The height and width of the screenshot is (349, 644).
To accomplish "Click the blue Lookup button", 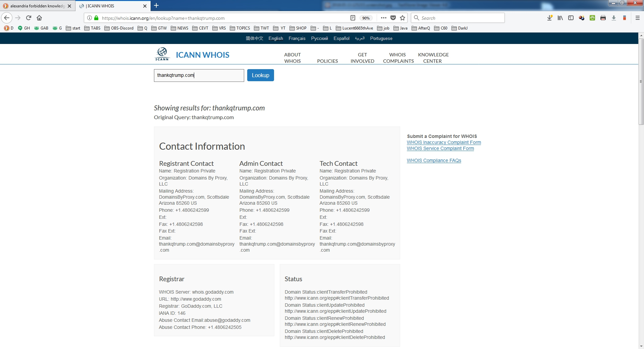I will 261,75.
